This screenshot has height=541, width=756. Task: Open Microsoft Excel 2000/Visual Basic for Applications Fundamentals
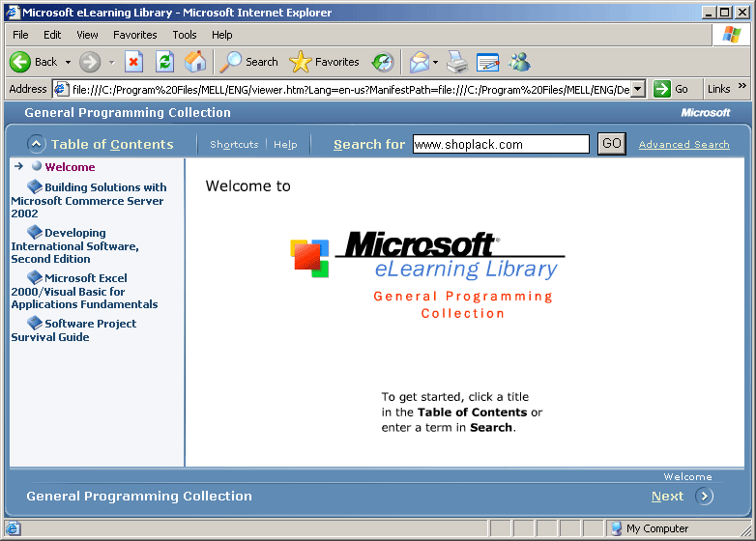click(x=84, y=291)
